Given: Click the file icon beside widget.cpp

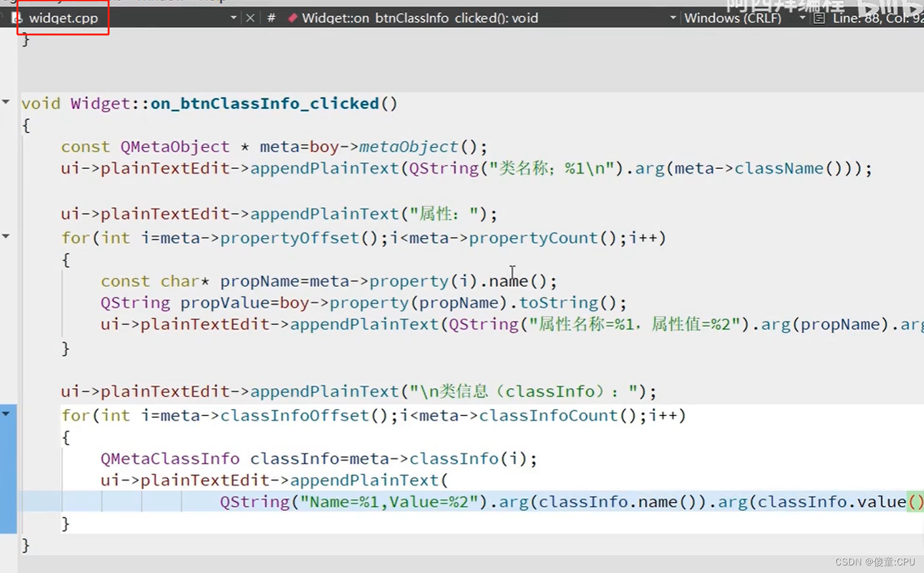Looking at the screenshot, I should [x=17, y=18].
